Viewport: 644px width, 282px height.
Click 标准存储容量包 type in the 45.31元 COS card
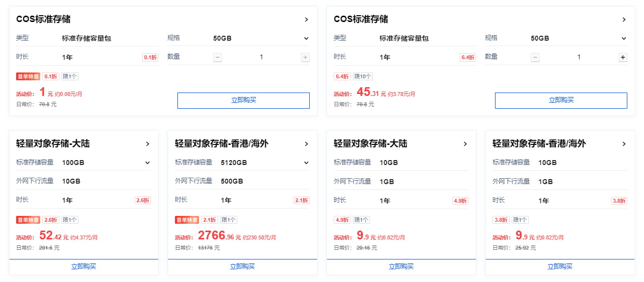[x=404, y=38]
